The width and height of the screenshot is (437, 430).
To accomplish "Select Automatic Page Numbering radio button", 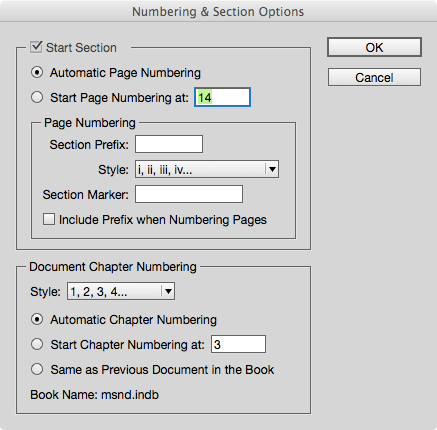I will (x=37, y=72).
